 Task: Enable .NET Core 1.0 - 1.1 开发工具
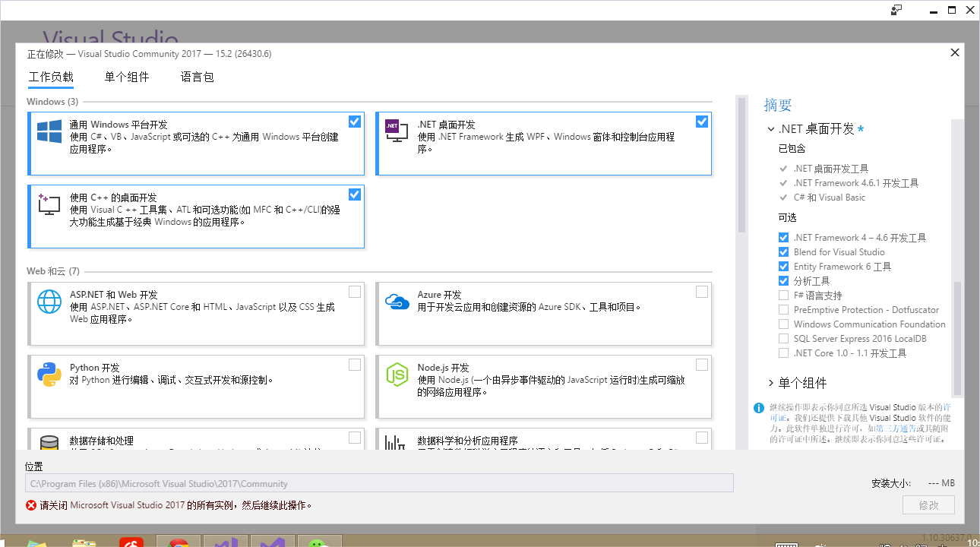[x=783, y=353]
